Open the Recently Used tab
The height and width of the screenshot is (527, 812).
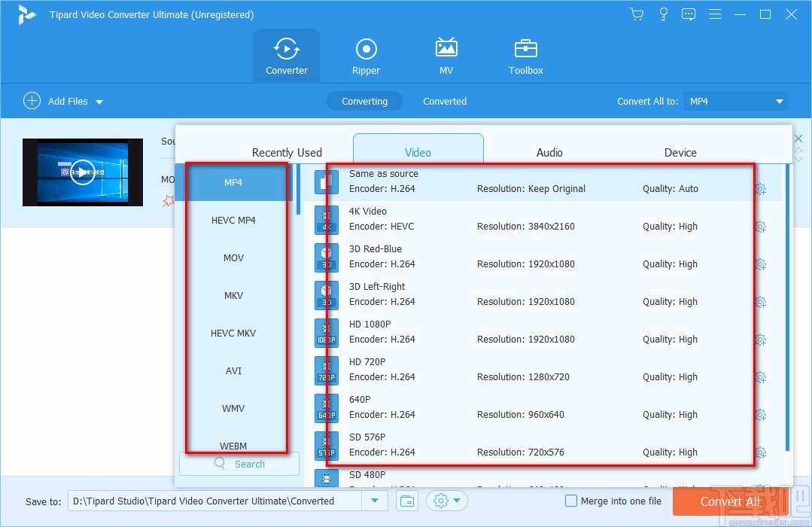click(287, 152)
